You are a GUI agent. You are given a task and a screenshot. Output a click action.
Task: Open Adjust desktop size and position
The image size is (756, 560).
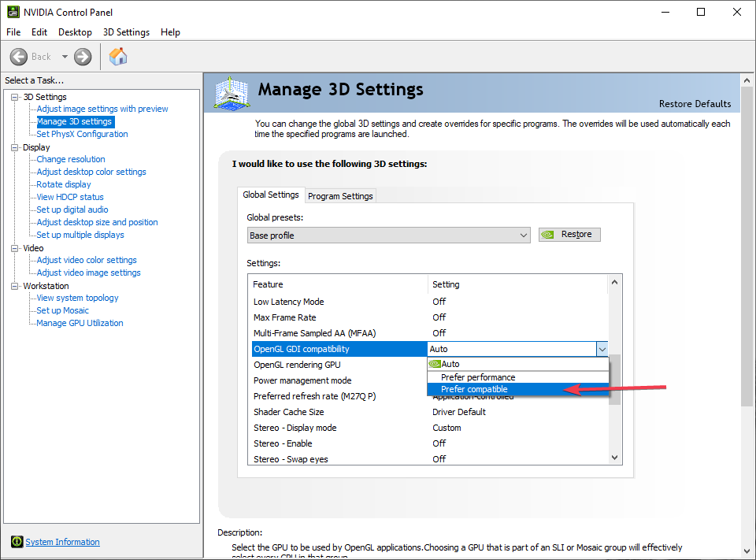click(98, 222)
